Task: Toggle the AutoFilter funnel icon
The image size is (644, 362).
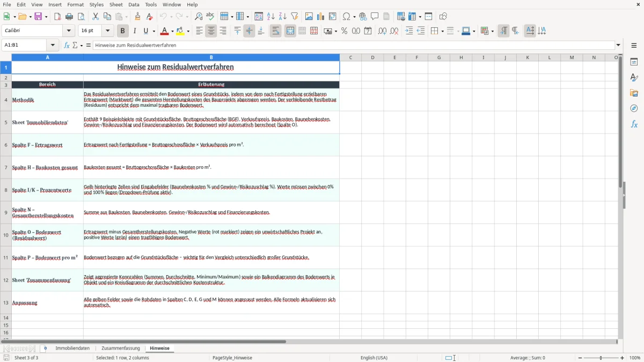Action: click(x=295, y=17)
